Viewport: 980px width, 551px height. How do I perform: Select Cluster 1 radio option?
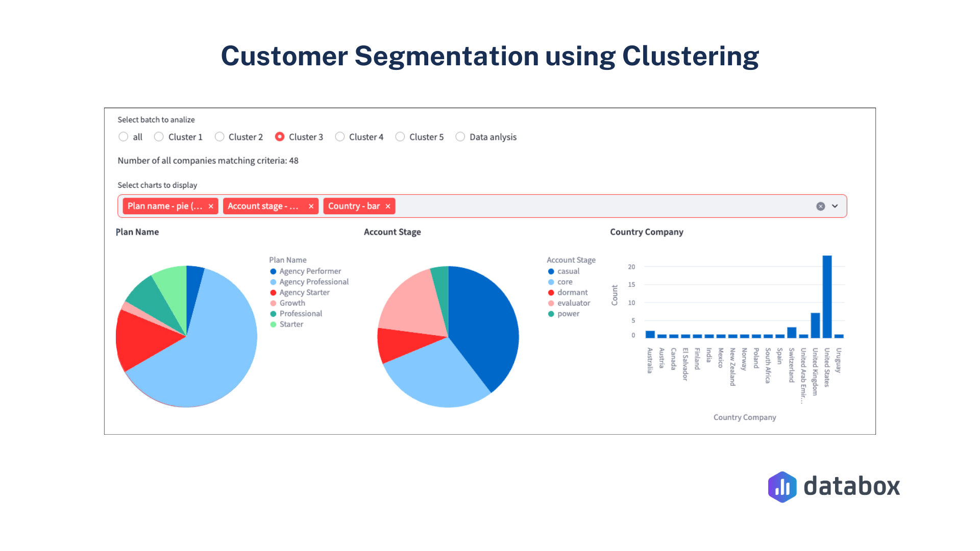click(x=159, y=137)
